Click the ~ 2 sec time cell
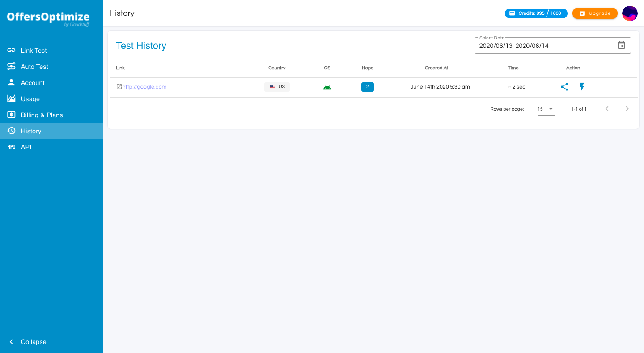This screenshot has width=644, height=353. tap(517, 87)
